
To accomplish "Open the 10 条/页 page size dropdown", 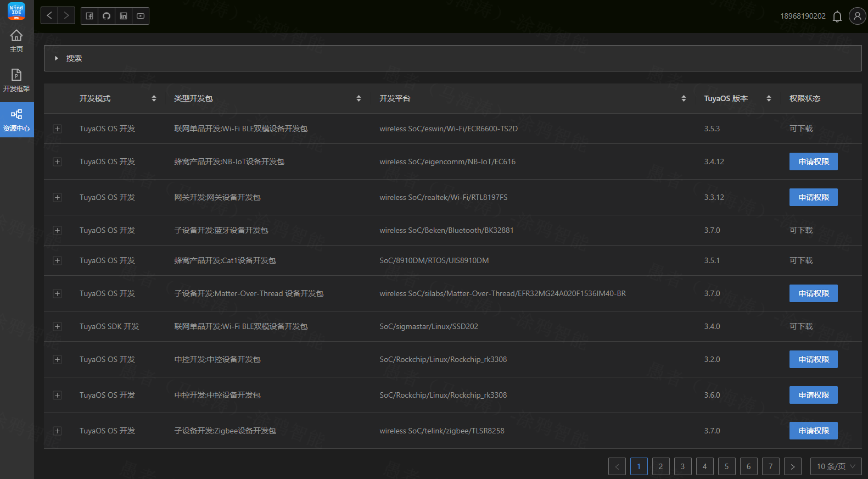I will click(x=836, y=466).
